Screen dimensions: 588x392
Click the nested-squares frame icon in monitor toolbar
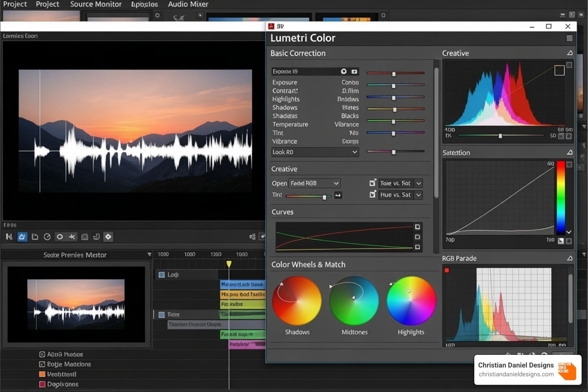[85, 237]
